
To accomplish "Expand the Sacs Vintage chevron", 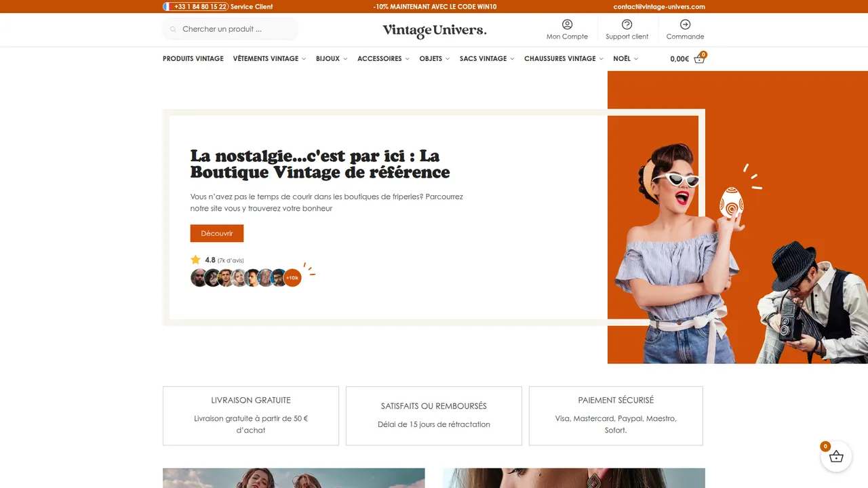I will (512, 59).
